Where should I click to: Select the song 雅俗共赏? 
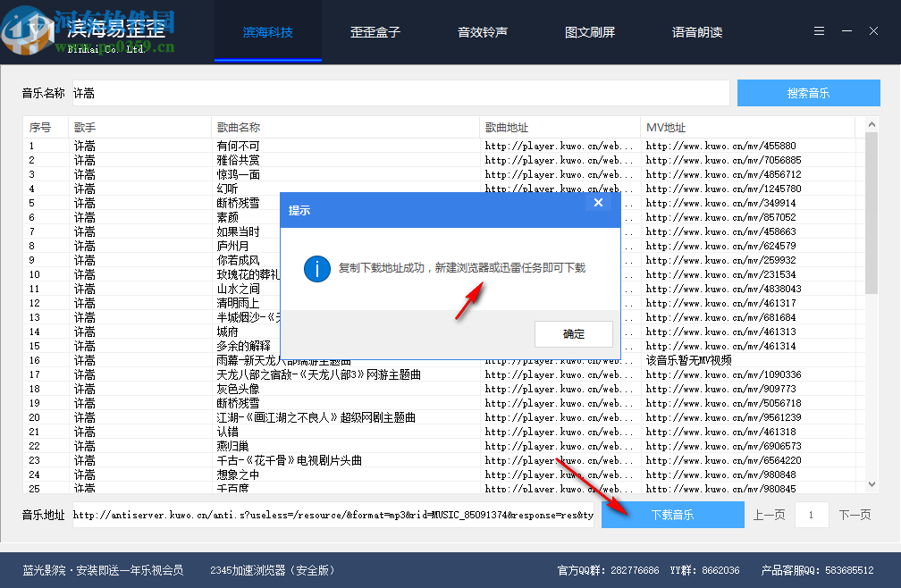point(239,160)
